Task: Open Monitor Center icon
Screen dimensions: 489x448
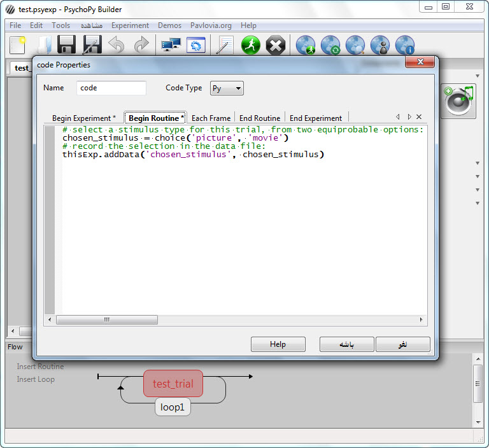Action: pyautogui.click(x=171, y=45)
